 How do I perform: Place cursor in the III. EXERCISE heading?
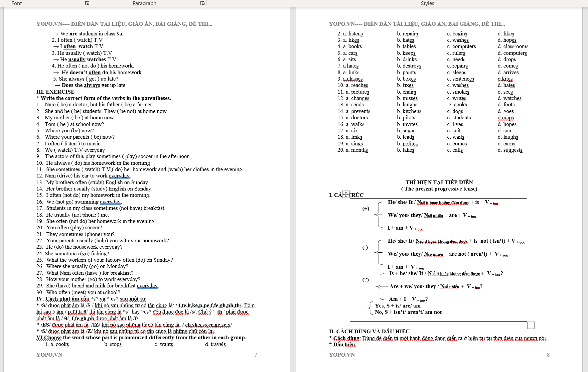55,92
